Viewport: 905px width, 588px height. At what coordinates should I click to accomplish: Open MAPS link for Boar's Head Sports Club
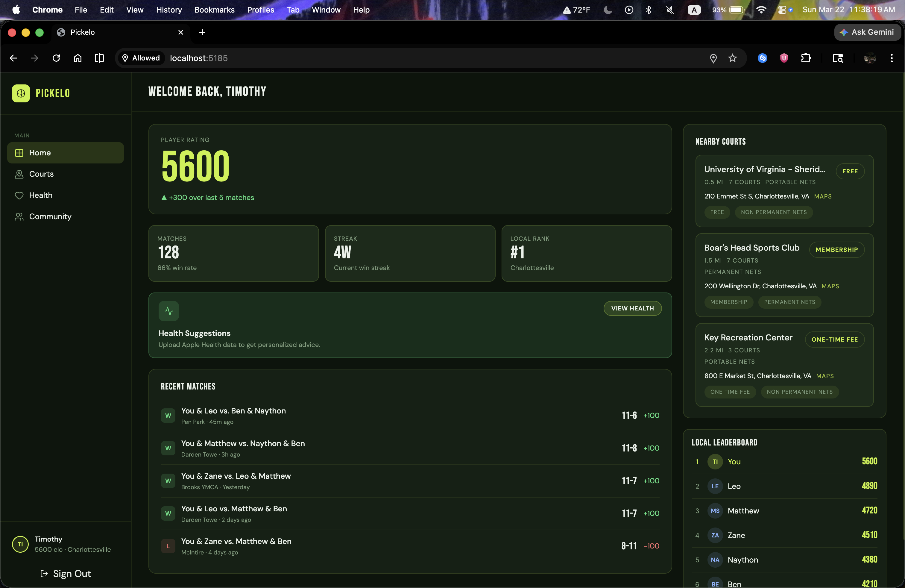coord(830,286)
